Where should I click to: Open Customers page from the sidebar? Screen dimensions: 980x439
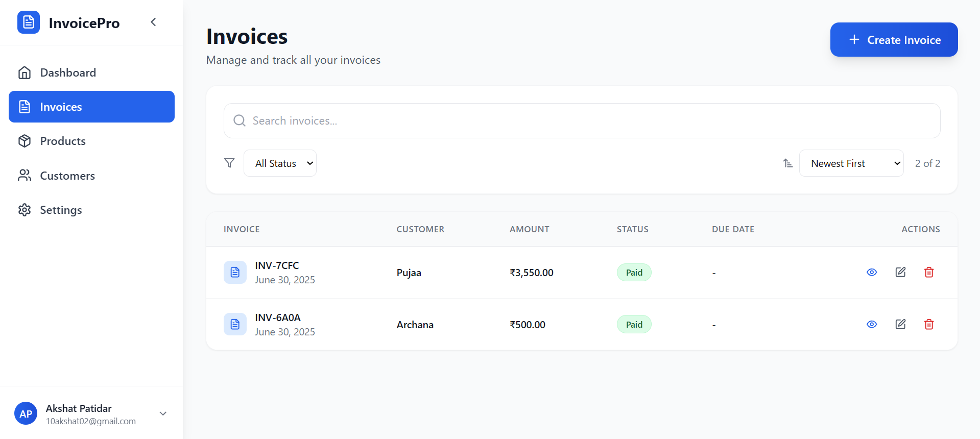pyautogui.click(x=67, y=176)
